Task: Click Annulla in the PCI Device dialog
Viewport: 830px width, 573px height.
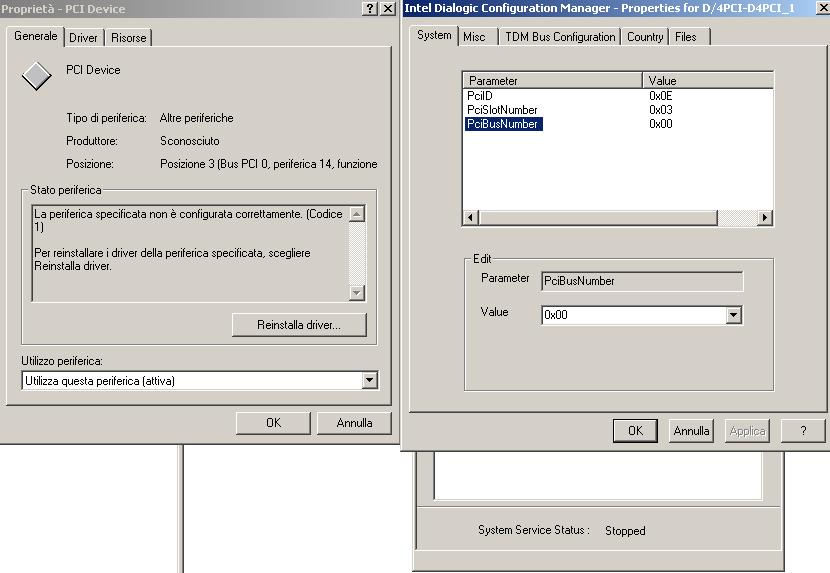Action: 354,423
